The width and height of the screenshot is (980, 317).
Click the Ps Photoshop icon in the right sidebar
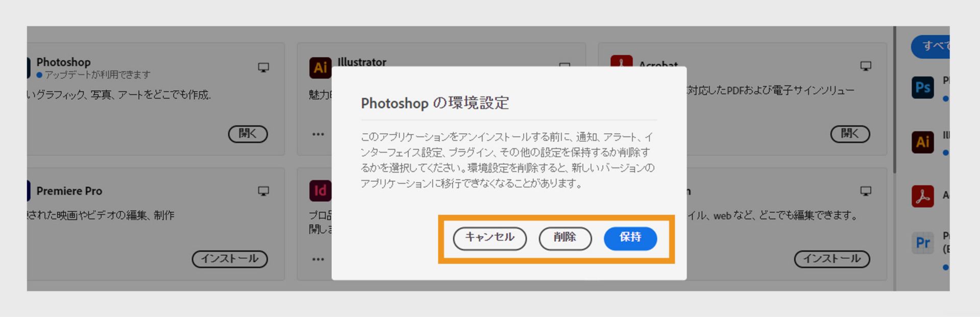pos(923,87)
